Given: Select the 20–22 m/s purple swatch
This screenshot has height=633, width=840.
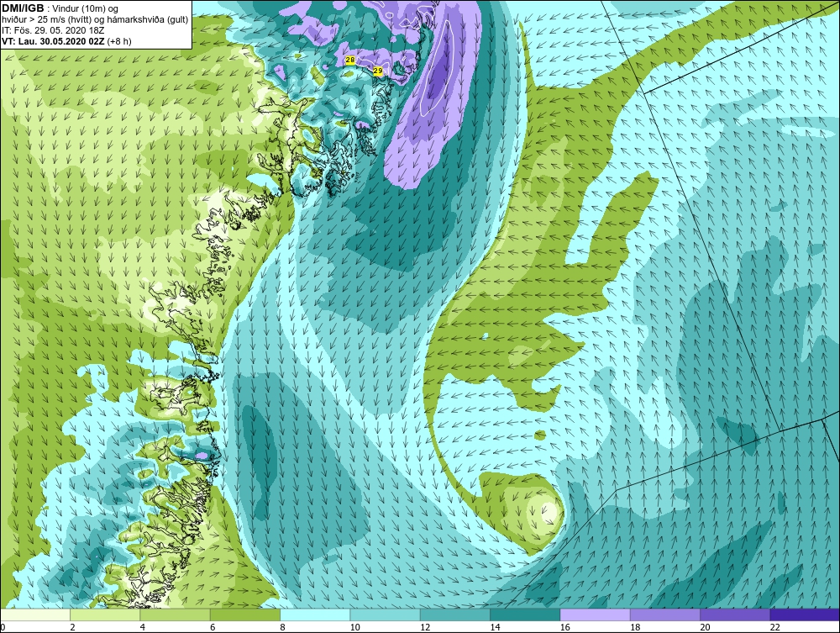Looking at the screenshot, I should pos(735,615).
